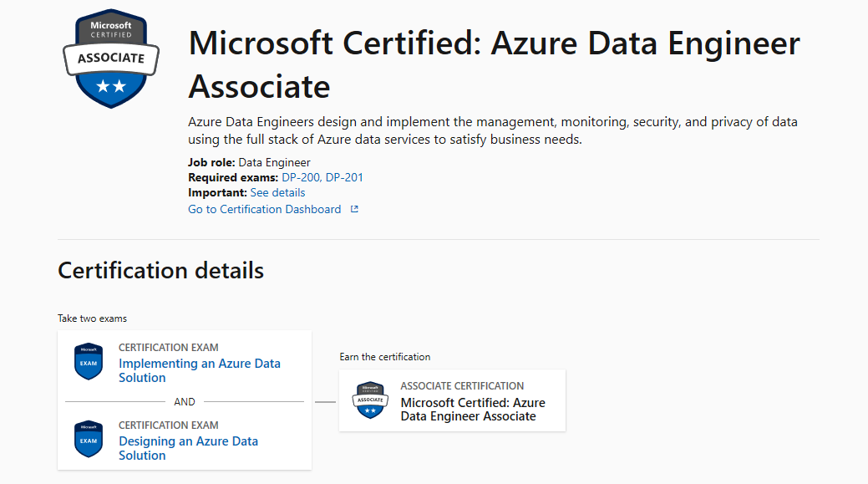Screen dimensions: 868x484
Task: Open Implementing an Azure Data Solution exam
Action: 200,370
